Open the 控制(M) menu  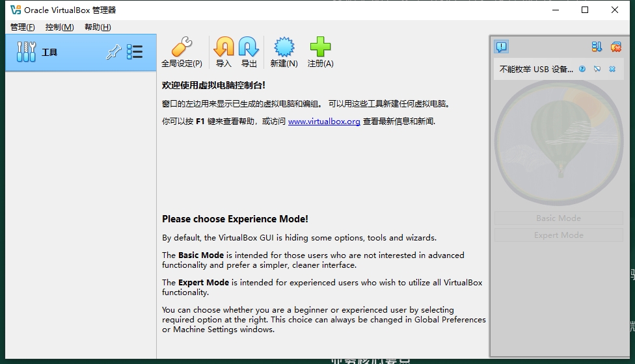coord(60,27)
